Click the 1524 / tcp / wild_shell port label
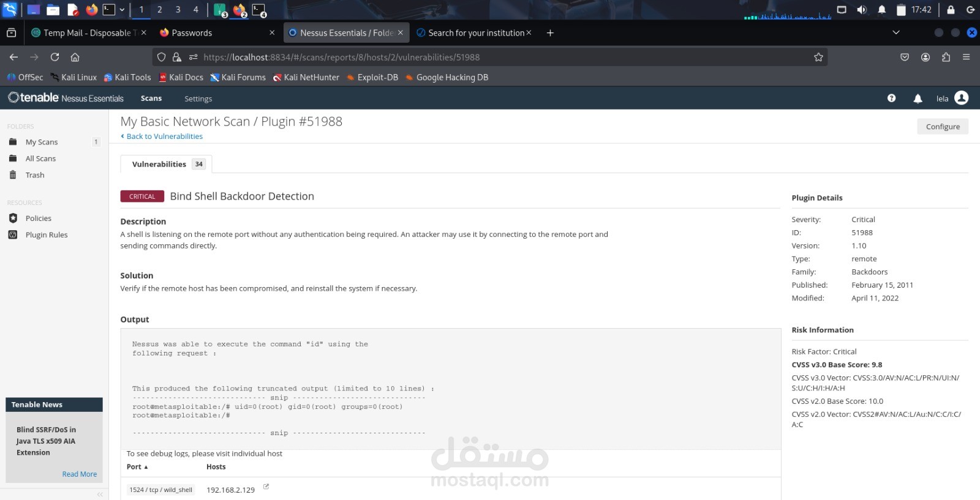 [x=161, y=490]
